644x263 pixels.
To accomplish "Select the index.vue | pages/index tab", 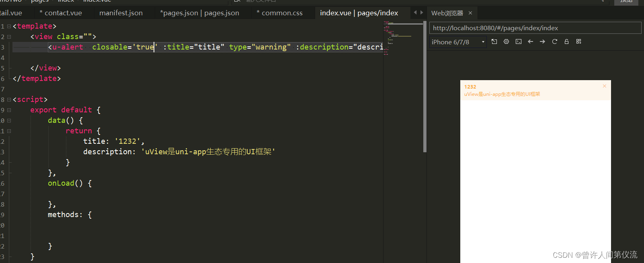I will (x=359, y=13).
